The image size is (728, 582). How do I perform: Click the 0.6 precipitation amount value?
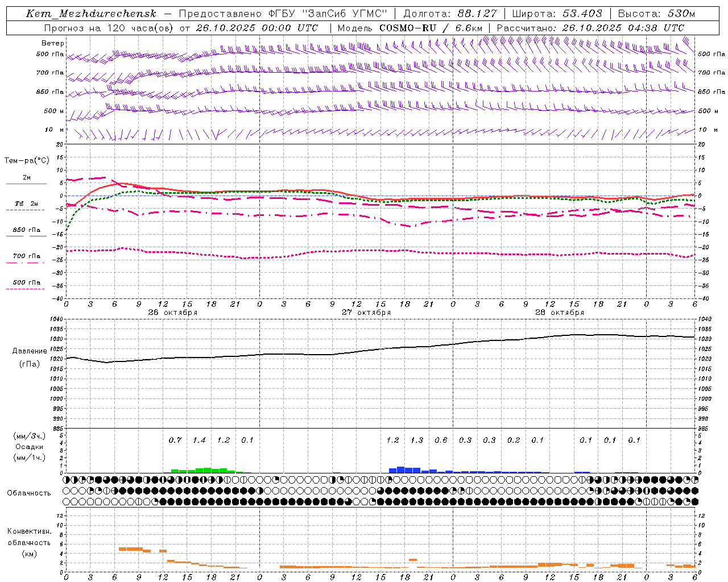click(441, 440)
